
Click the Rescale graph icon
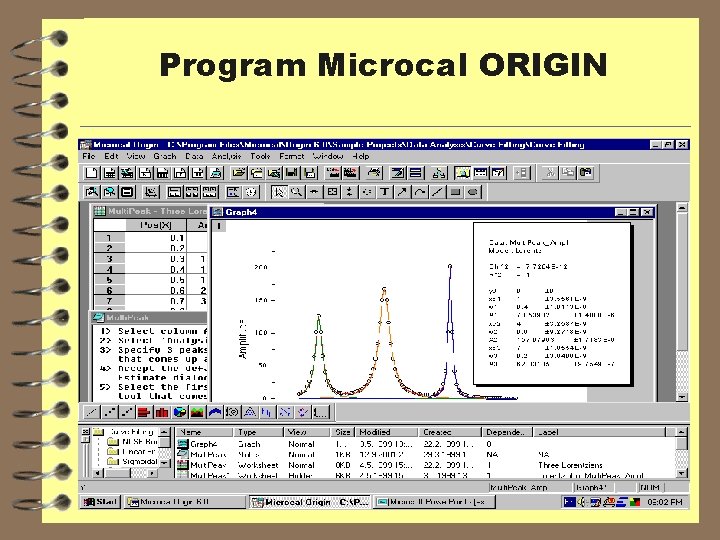point(151,192)
